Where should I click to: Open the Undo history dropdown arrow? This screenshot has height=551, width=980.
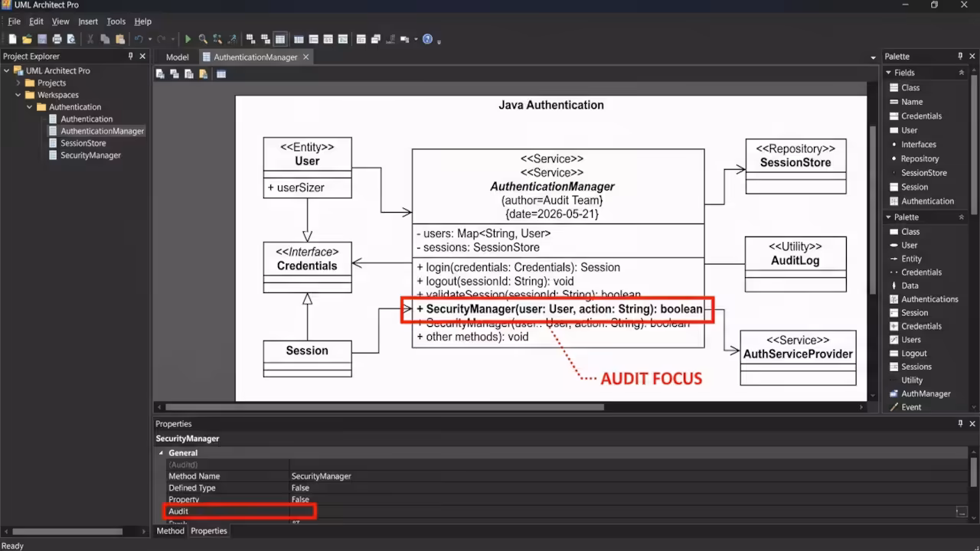click(150, 39)
